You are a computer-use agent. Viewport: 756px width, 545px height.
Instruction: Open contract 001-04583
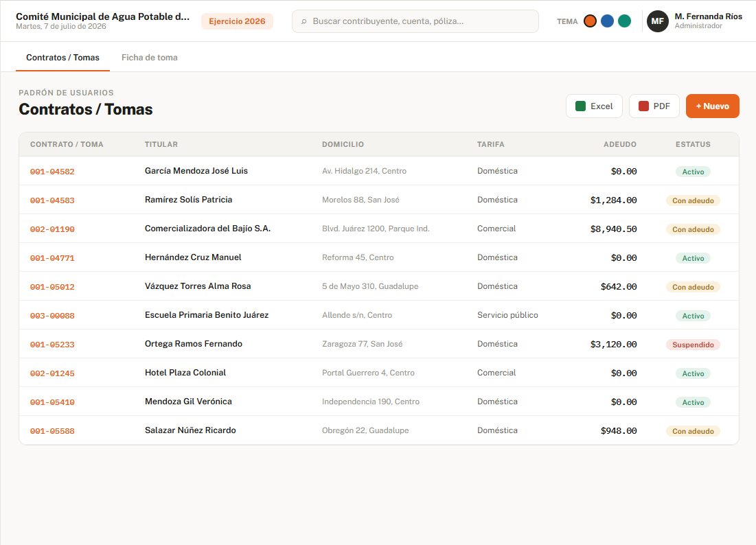[52, 200]
